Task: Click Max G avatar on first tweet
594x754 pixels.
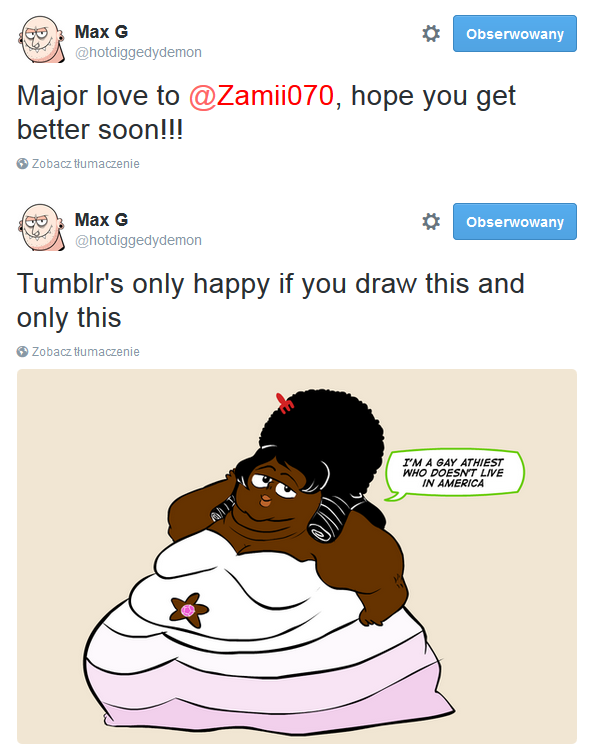Action: click(x=41, y=39)
